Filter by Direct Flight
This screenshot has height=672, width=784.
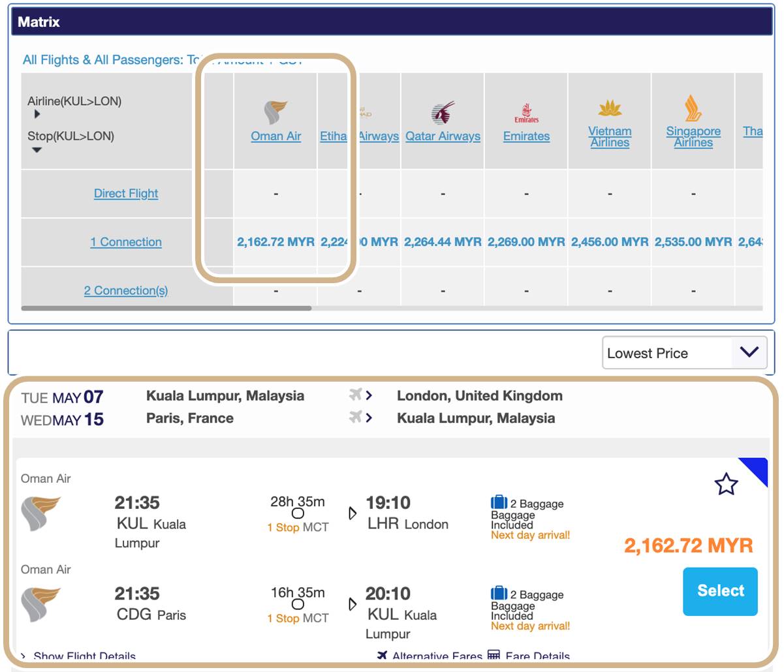[126, 194]
